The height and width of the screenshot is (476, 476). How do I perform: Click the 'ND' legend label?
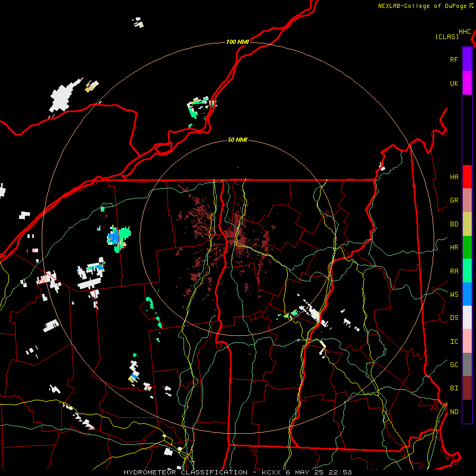pyautogui.click(x=454, y=412)
